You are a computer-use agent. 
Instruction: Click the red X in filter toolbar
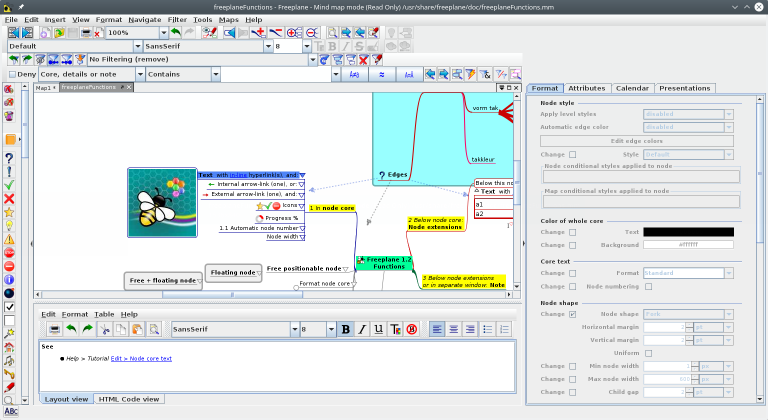pos(363,60)
